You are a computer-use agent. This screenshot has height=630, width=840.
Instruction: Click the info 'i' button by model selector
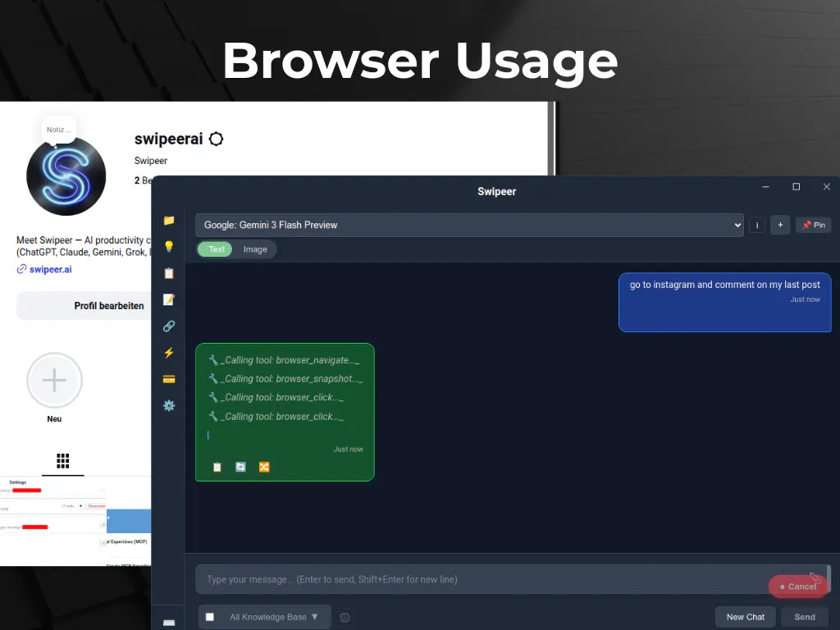[x=757, y=226]
